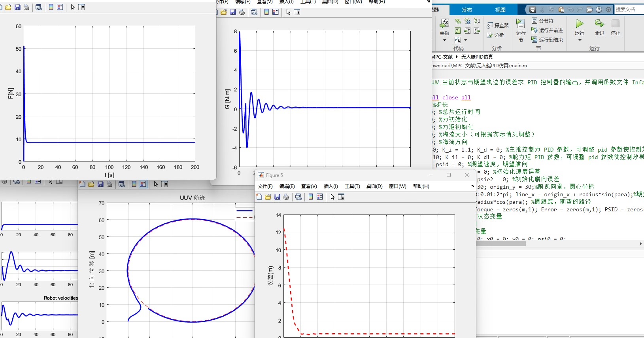Insert colorbar in G [N.m] figure

tap(266, 12)
